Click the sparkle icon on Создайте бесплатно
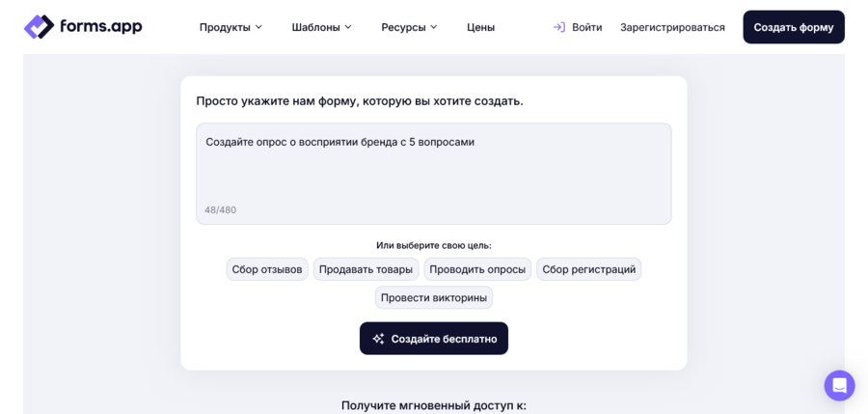The height and width of the screenshot is (414, 868). [x=378, y=339]
